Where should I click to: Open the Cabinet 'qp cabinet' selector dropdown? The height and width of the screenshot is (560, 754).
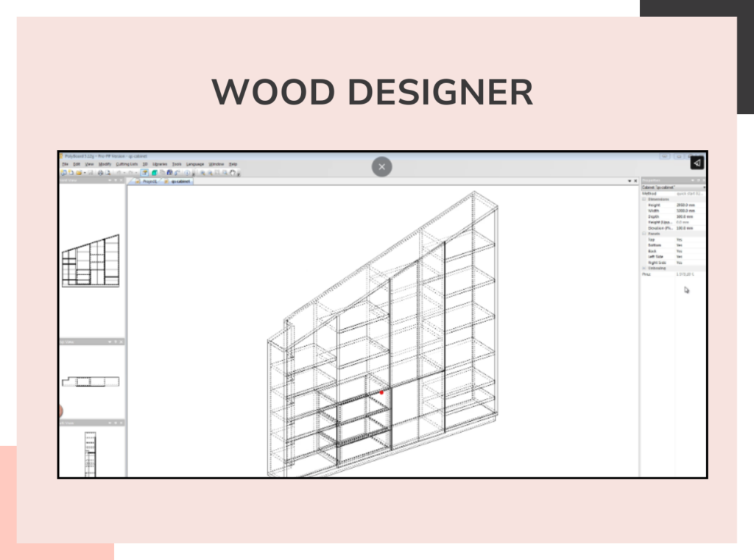coord(705,187)
